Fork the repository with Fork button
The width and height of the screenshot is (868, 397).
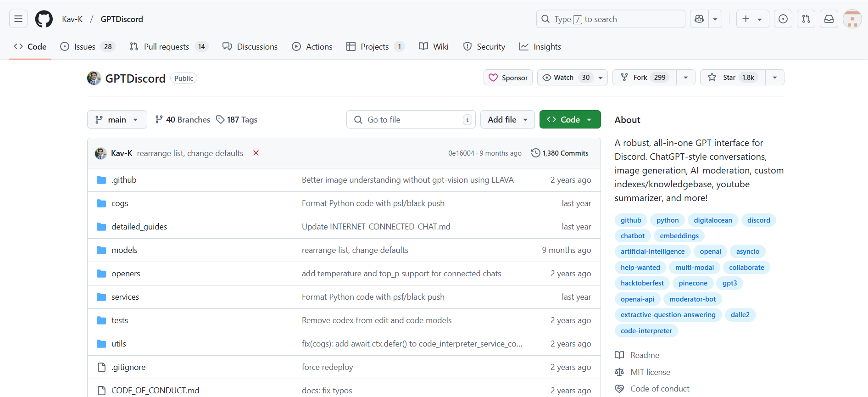pyautogui.click(x=645, y=77)
